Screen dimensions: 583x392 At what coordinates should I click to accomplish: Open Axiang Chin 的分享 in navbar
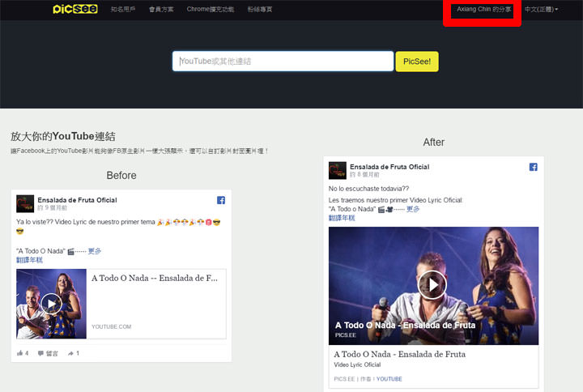pyautogui.click(x=483, y=9)
